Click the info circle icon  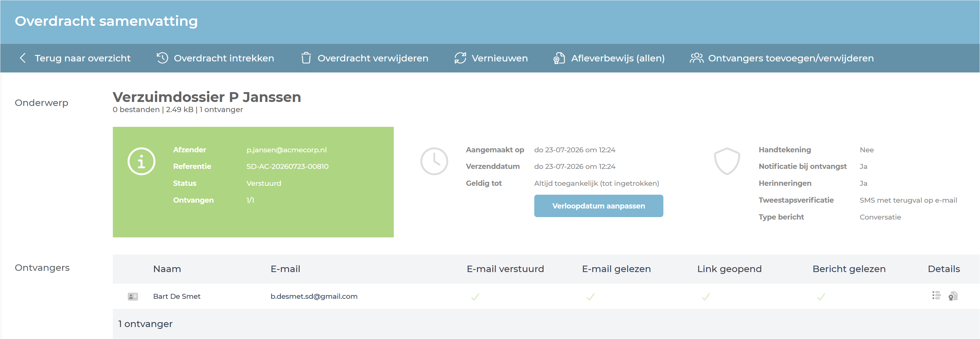pos(141,161)
